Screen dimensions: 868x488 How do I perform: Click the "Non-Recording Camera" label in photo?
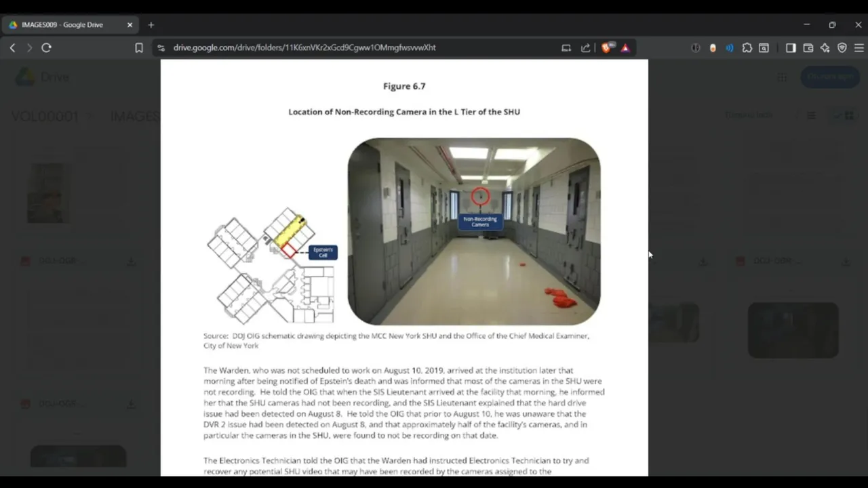(x=480, y=222)
